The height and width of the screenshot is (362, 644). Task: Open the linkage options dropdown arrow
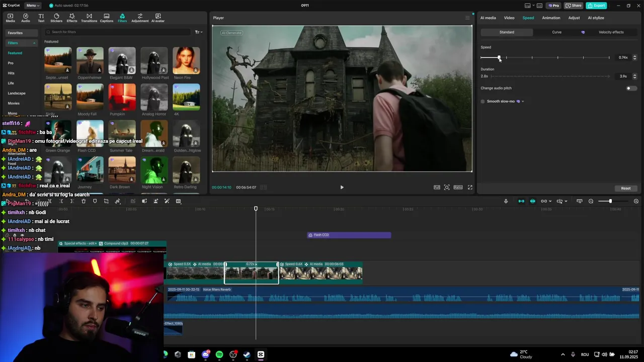coord(549,201)
